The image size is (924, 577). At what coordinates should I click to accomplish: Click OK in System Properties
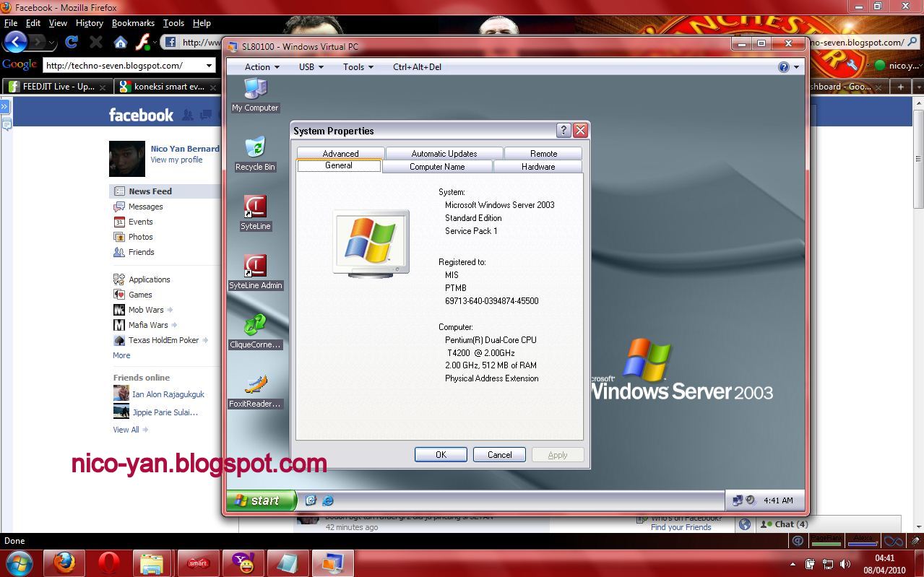[x=441, y=454]
